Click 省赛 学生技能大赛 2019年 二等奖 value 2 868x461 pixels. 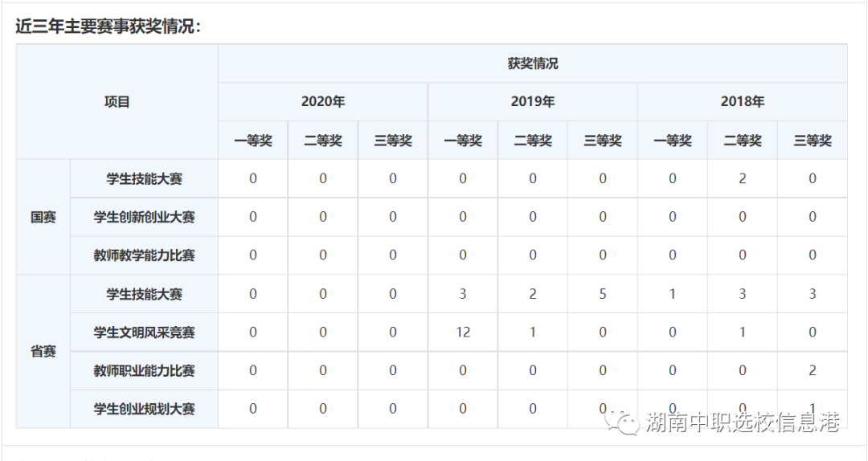[533, 294]
